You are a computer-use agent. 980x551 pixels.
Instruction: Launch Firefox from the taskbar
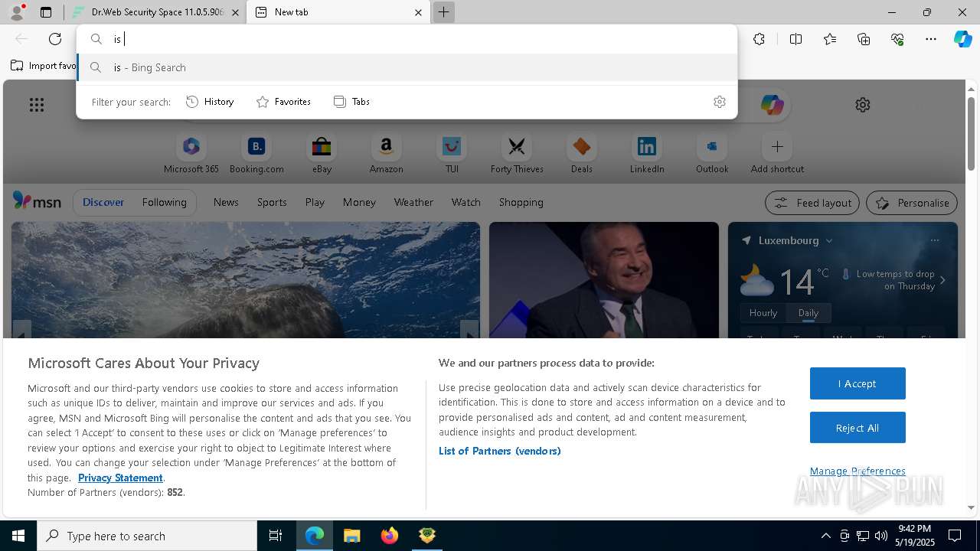coord(390,536)
